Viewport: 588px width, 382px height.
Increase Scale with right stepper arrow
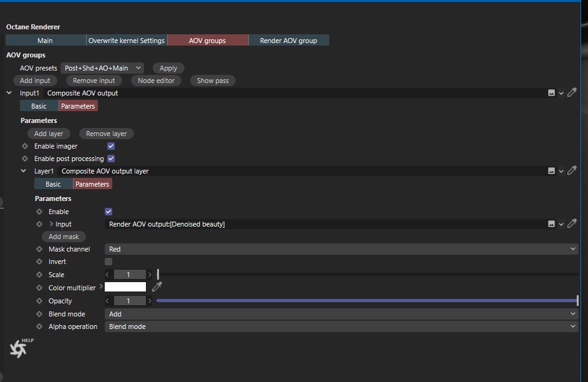[x=150, y=275]
